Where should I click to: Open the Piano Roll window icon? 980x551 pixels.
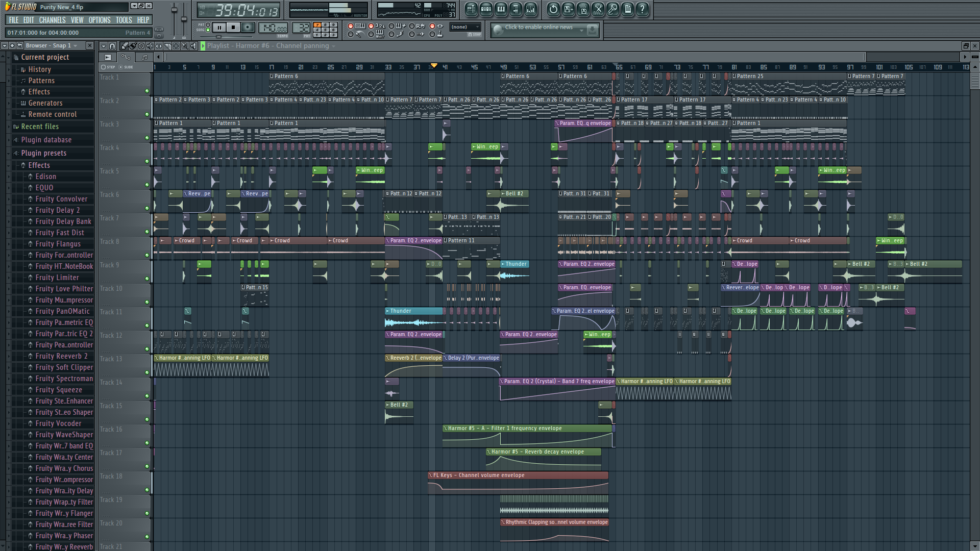click(x=501, y=9)
